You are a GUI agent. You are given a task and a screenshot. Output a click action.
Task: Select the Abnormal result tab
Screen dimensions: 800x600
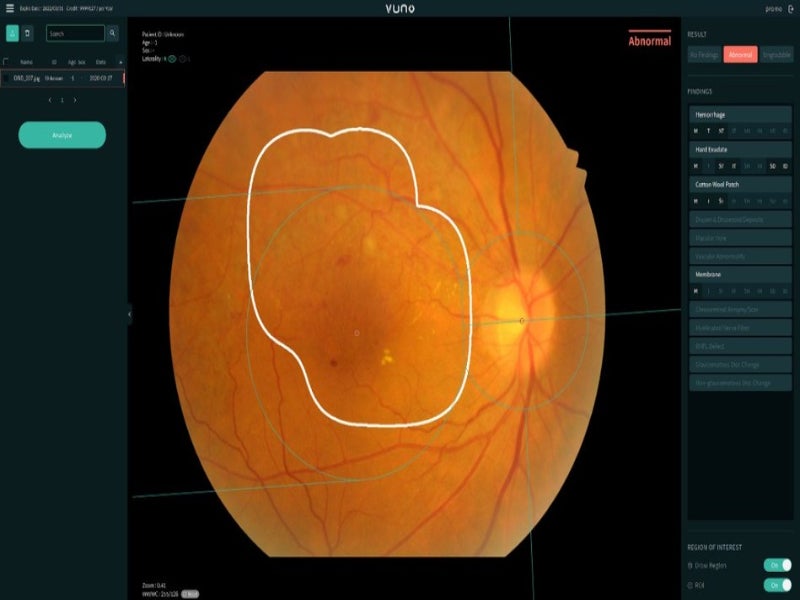coord(740,55)
